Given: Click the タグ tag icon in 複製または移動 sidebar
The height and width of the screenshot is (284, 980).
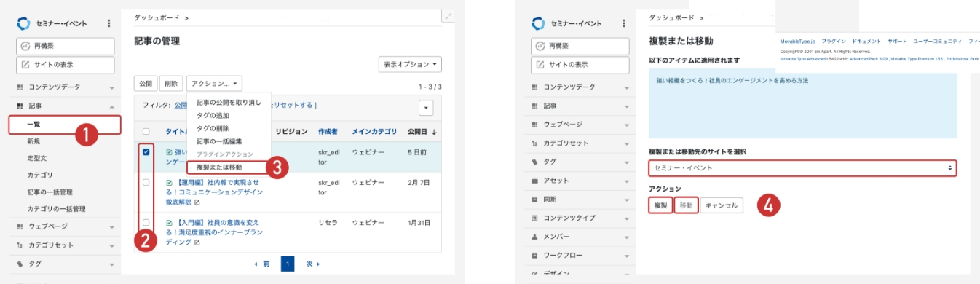Looking at the screenshot, I should [535, 162].
